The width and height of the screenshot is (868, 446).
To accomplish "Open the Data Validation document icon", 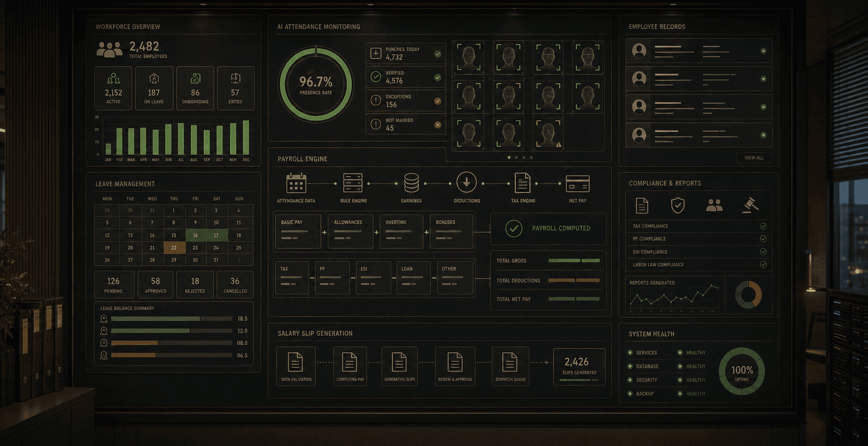I will coord(296,363).
